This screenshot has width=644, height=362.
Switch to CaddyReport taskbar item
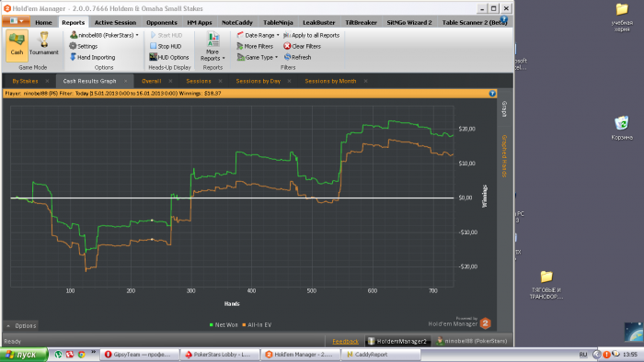[x=381, y=355]
